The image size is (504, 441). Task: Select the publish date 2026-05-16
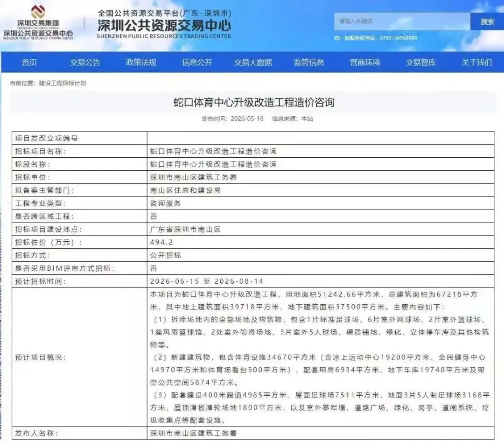[x=247, y=119]
